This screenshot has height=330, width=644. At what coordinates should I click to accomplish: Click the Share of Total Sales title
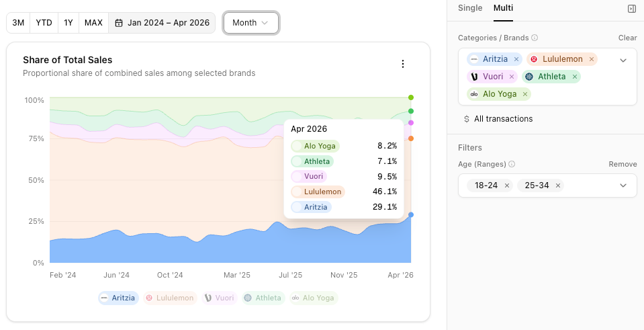(67, 60)
